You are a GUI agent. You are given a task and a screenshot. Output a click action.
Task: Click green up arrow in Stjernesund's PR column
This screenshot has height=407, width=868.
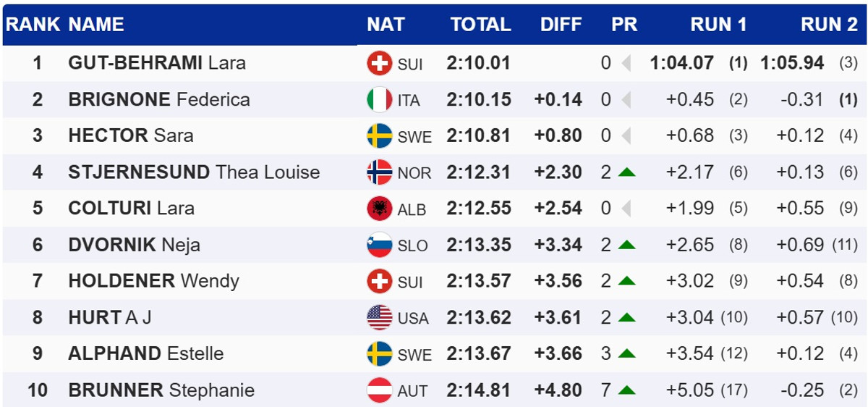pos(626,172)
